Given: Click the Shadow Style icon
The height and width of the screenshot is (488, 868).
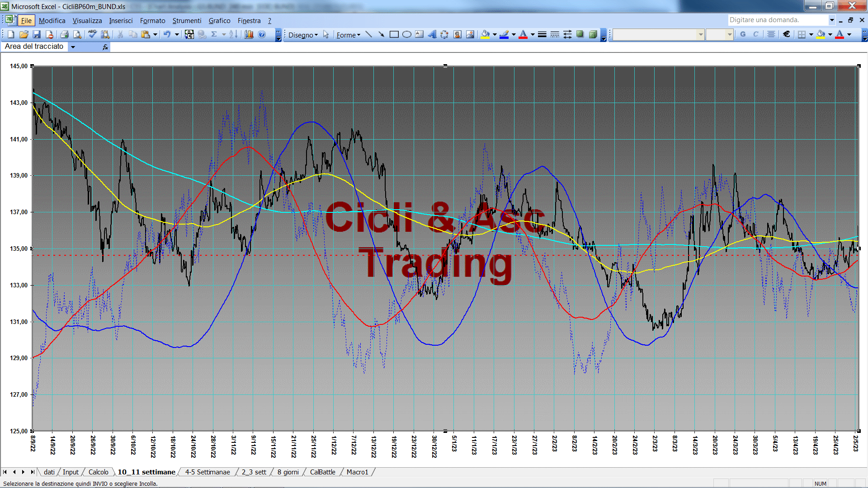Looking at the screenshot, I should coord(580,34).
